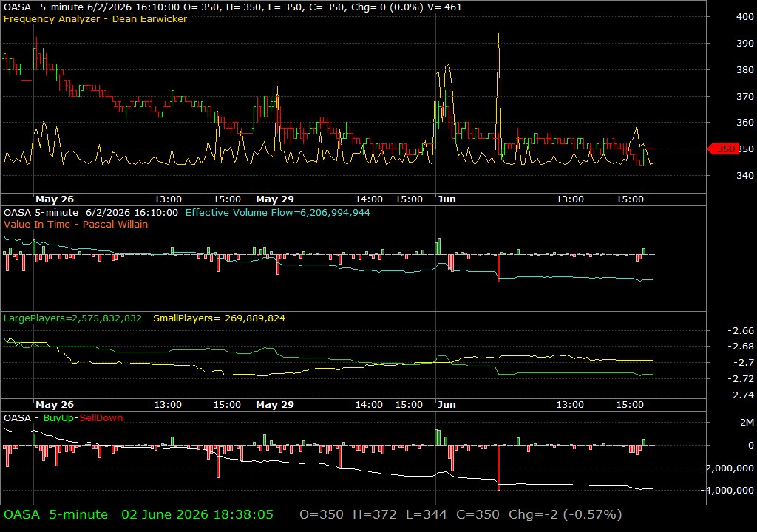Click the L=344 value in the status bar
Image resolution: width=757 pixels, height=532 pixels.
pos(427,514)
